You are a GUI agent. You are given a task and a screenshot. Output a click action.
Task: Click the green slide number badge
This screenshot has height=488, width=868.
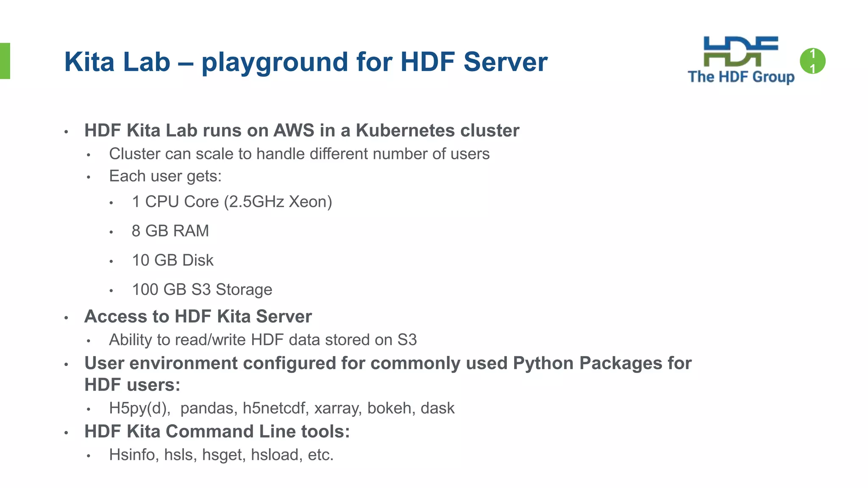[812, 61]
